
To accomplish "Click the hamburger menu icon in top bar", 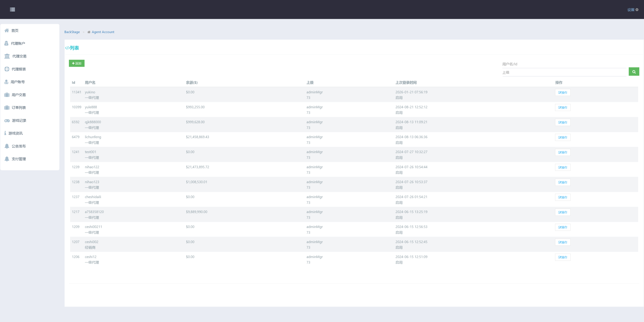I will point(12,10).
